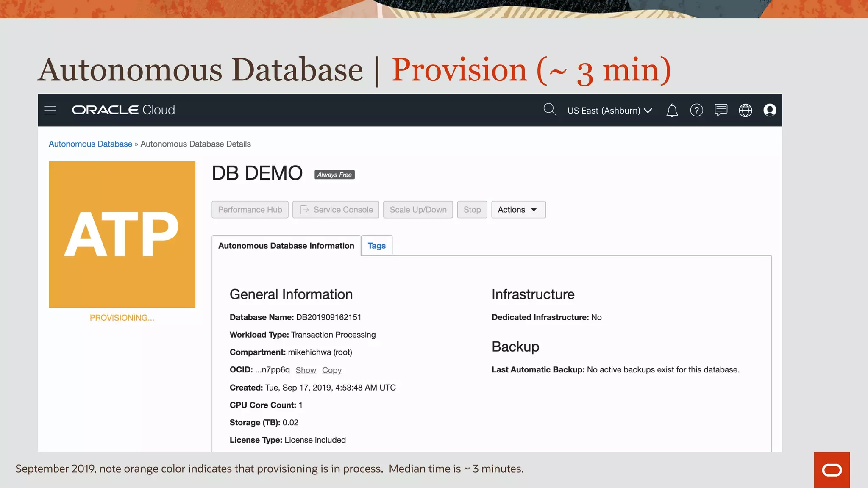Click the Stop button
868x488 pixels.
tap(472, 210)
